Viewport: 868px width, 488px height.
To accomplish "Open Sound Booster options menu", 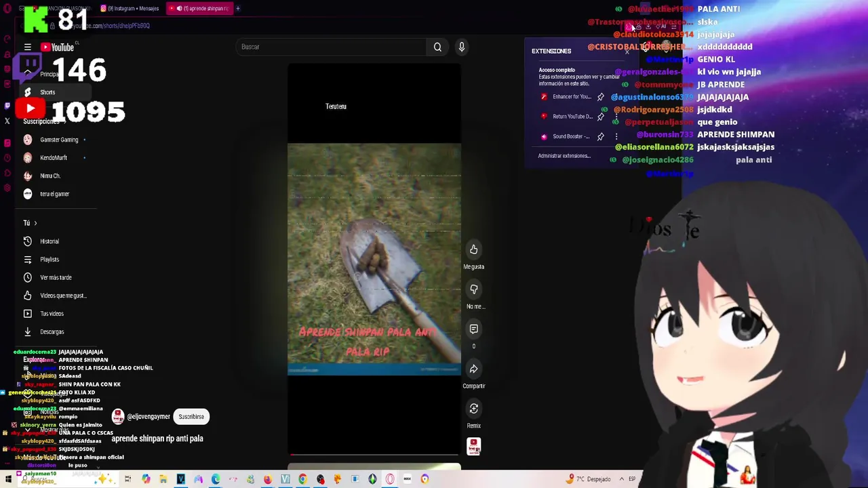I will coord(616,136).
